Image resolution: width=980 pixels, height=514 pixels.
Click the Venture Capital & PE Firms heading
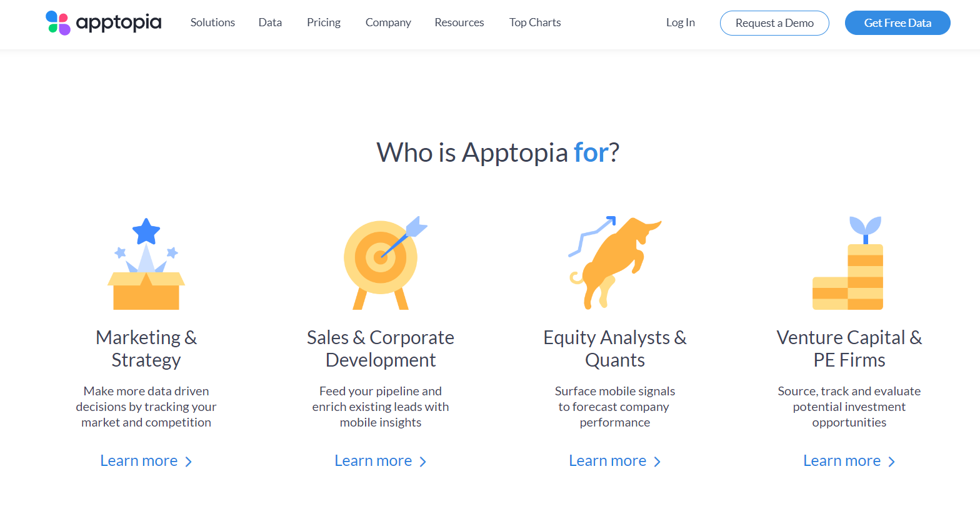[849, 348]
